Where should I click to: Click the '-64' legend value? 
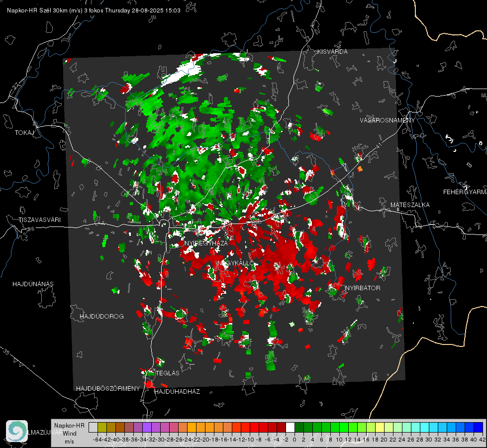pos(97,440)
